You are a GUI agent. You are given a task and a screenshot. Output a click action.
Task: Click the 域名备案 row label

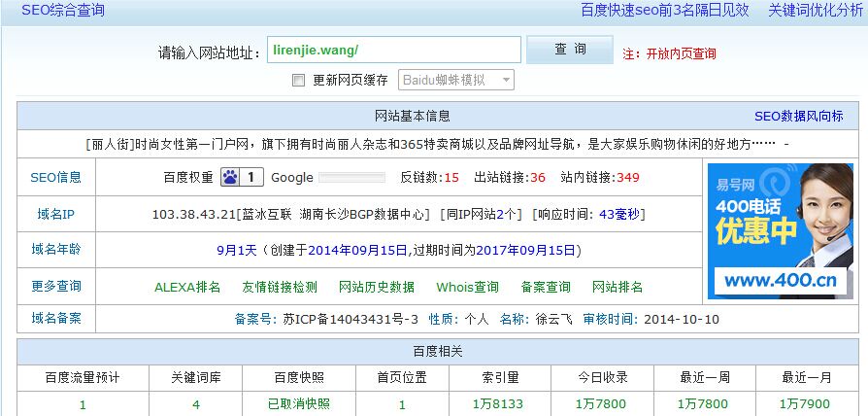tap(56, 318)
